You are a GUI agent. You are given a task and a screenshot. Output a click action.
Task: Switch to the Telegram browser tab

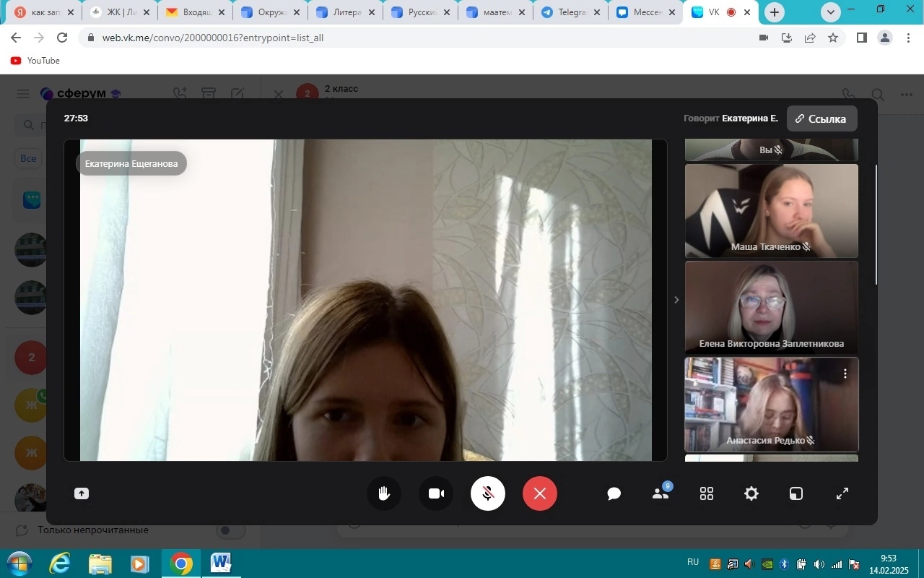click(570, 12)
